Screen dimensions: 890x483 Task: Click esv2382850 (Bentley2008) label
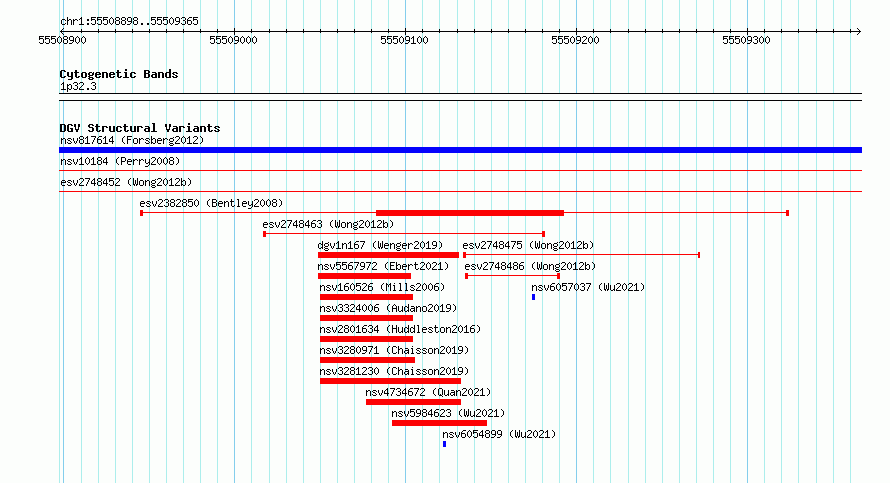coord(211,203)
